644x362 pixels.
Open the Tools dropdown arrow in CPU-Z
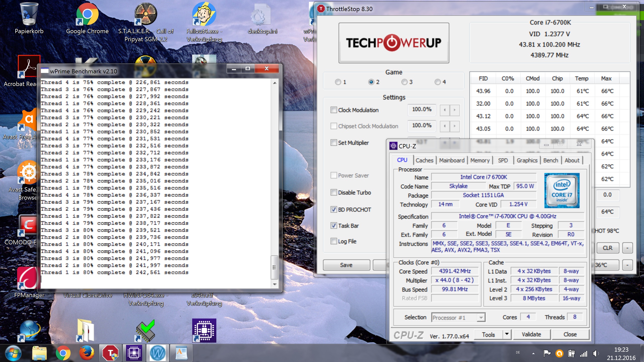point(507,334)
